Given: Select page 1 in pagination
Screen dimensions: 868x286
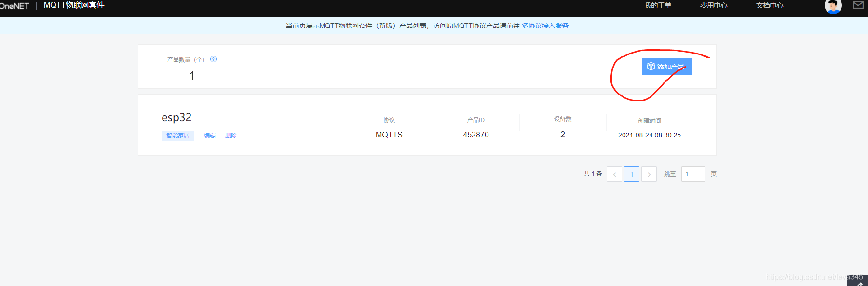Looking at the screenshot, I should click(x=632, y=174).
